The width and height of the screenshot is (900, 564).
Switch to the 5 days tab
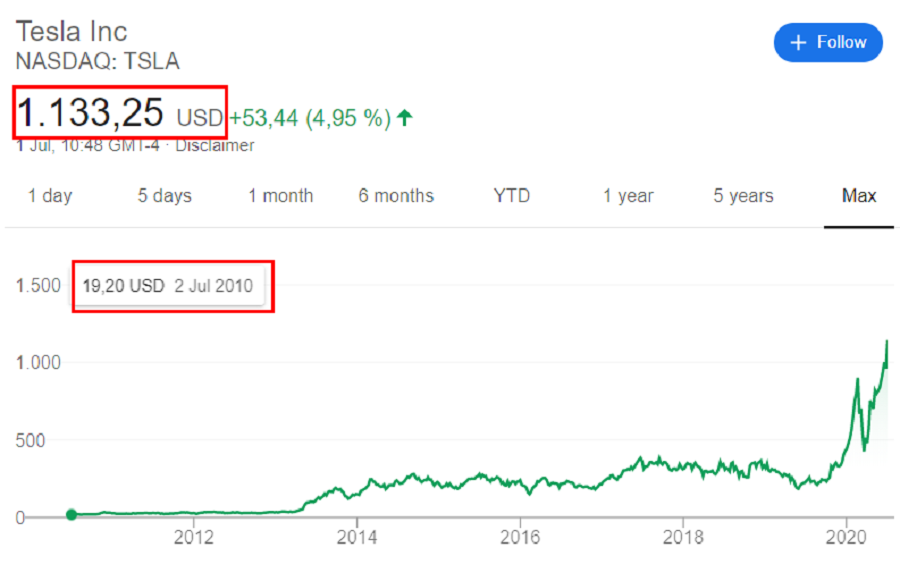coord(165,196)
